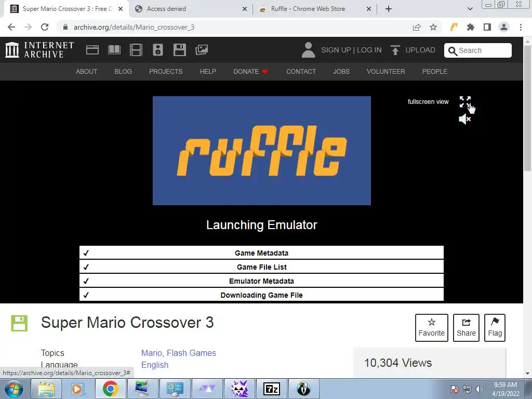Viewport: 532px width, 399px height.
Task: Toggle the Chrome side panel icon
Action: point(487,27)
